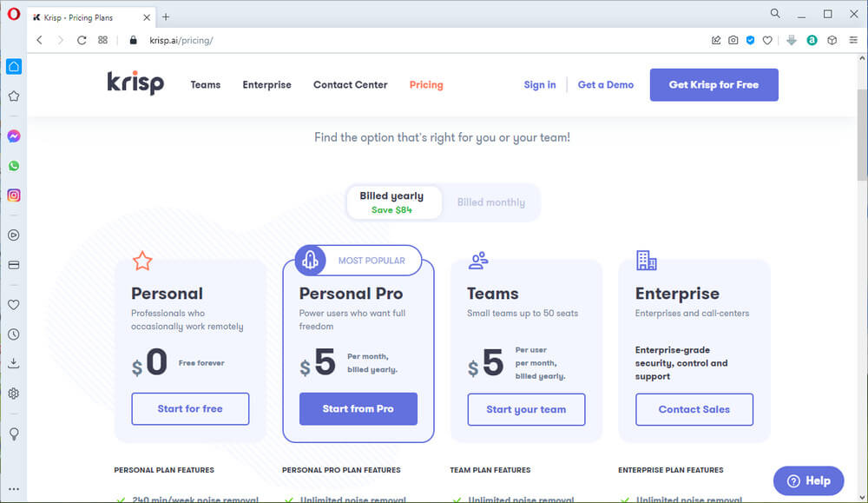
Task: Click Get Krisp for Free button
Action: pos(714,85)
